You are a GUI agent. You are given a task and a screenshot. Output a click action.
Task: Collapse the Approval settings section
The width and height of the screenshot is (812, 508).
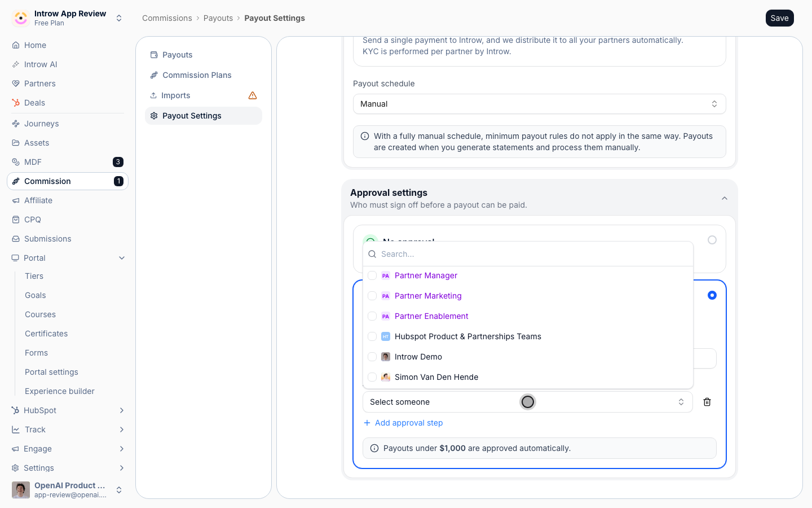(x=725, y=198)
